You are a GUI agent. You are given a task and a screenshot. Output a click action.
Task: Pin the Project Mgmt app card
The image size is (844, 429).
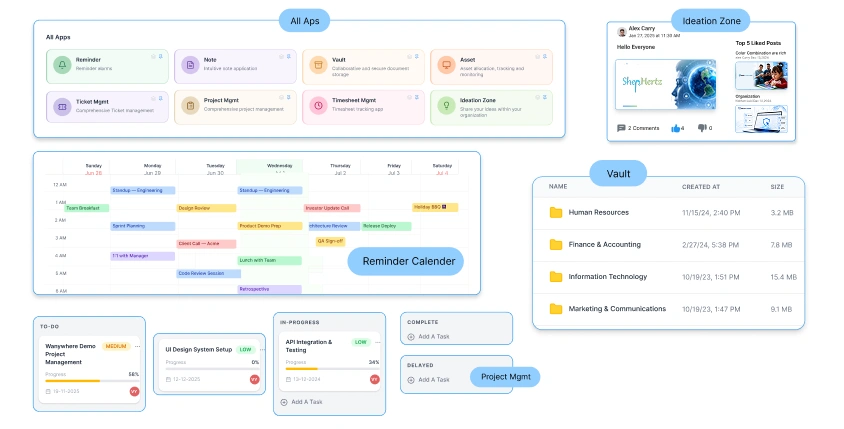289,97
